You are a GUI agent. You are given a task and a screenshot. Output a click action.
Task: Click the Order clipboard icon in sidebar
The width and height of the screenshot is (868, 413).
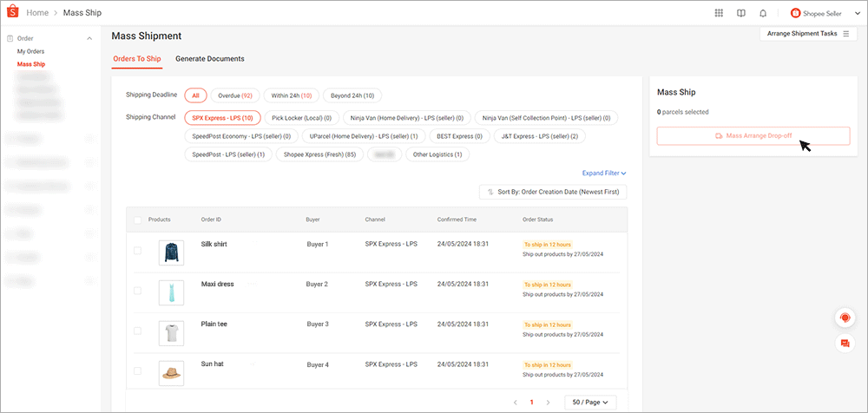click(10, 39)
